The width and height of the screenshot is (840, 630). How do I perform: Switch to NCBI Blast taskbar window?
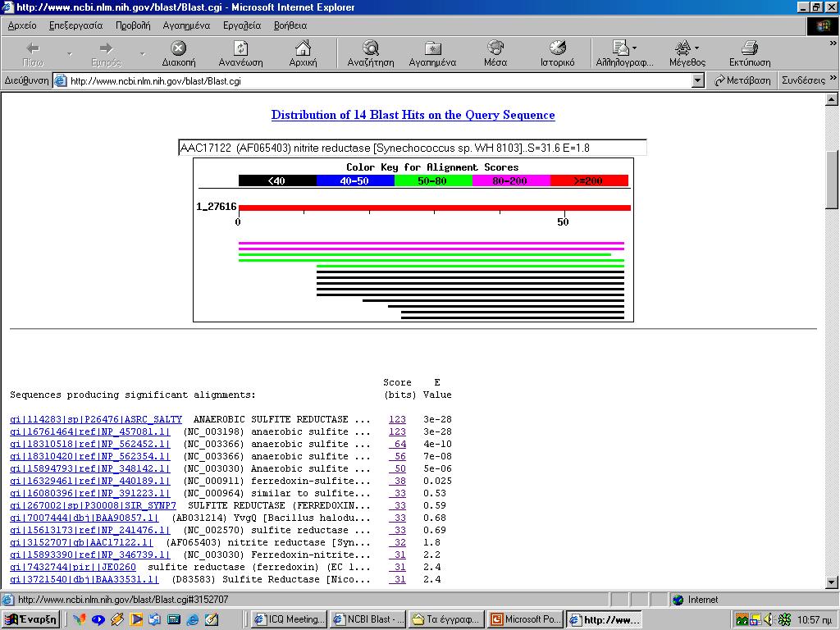click(x=368, y=619)
